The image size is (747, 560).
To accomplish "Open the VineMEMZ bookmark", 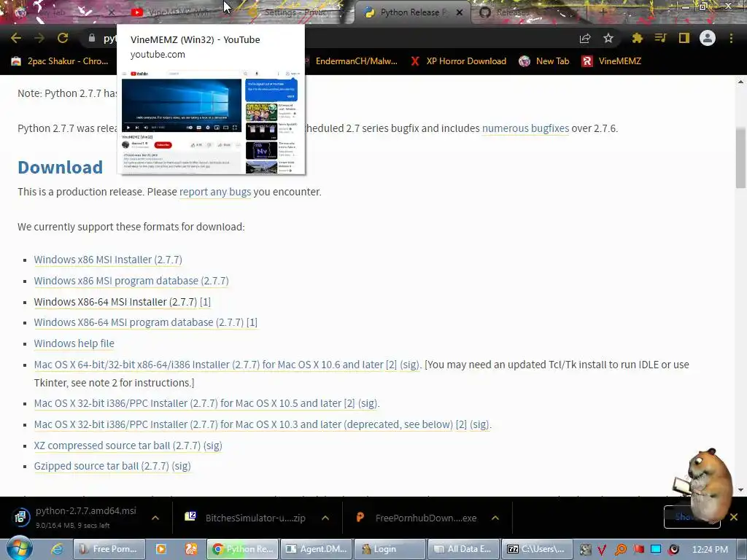I will (x=611, y=61).
